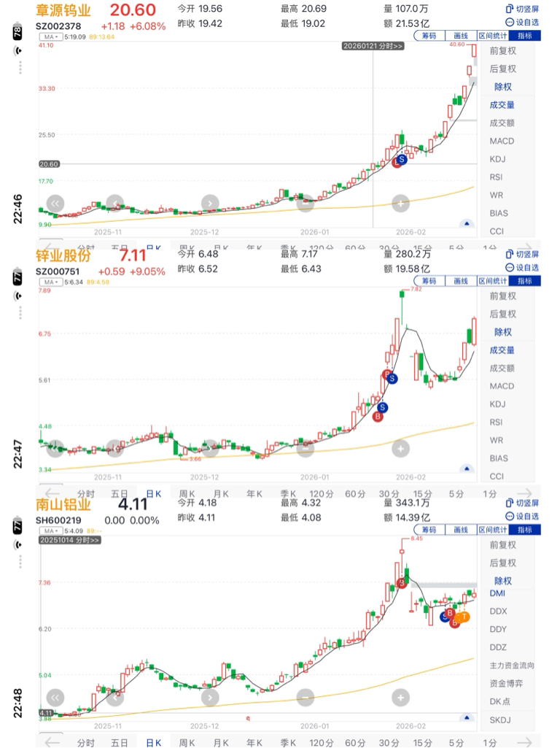
Task: Switch to 筹码 tab for 章源钨业
Action: (429, 35)
